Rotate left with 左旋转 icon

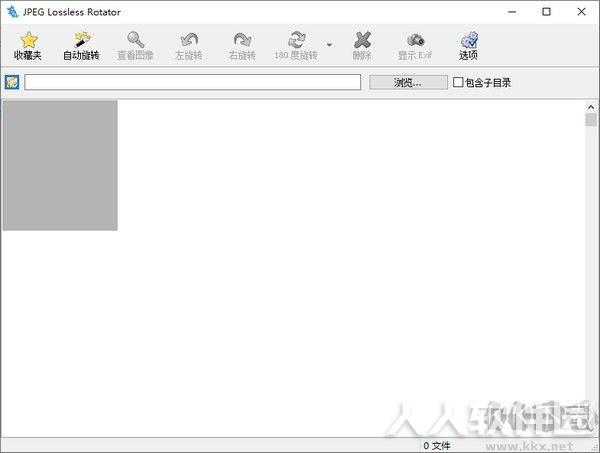[189, 40]
